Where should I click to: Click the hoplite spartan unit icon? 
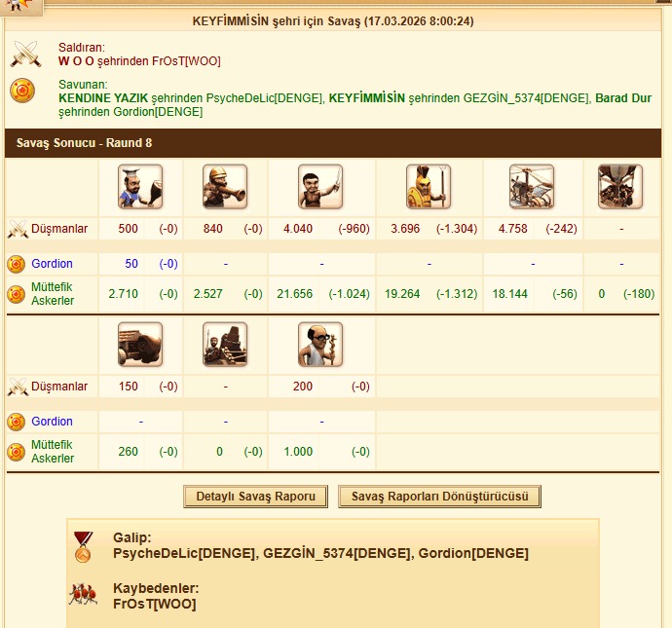(429, 187)
